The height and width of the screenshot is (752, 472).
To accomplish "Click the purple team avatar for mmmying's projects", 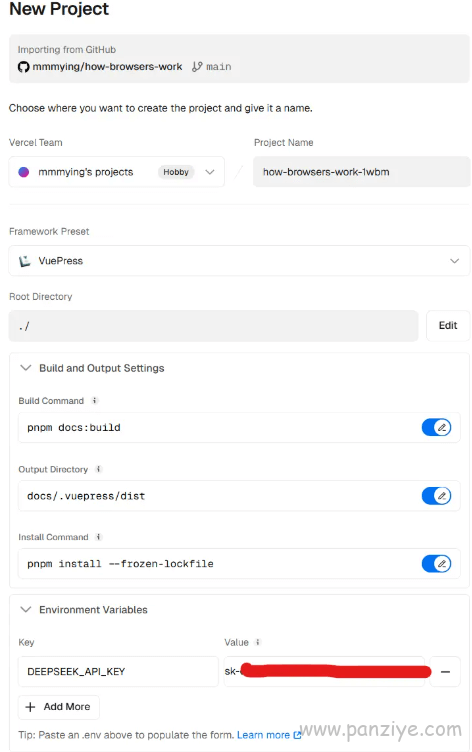I will click(x=24, y=172).
